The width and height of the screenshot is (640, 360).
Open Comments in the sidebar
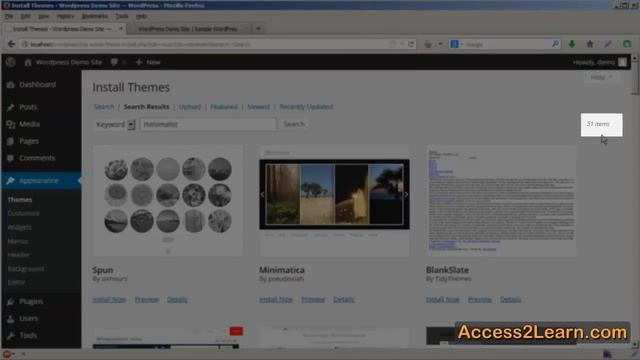coord(37,158)
